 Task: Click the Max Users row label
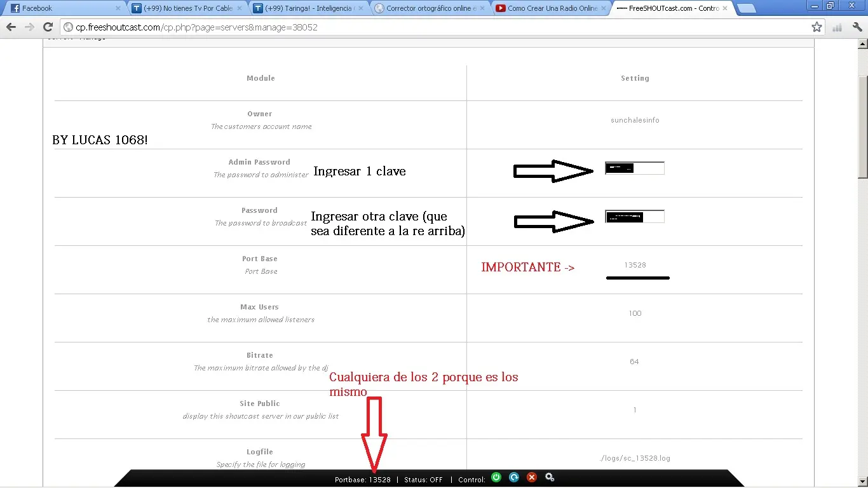(x=259, y=307)
